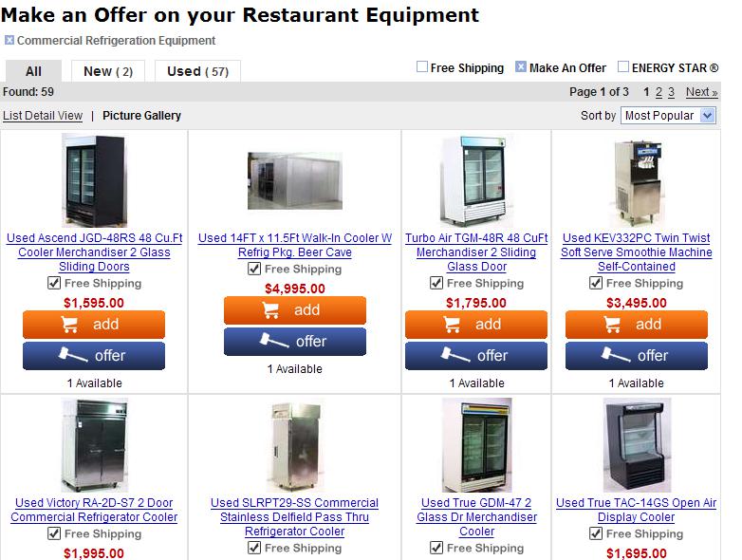Viewport: 742px width, 560px height.
Task: Go to the Next results page
Action: [x=702, y=92]
